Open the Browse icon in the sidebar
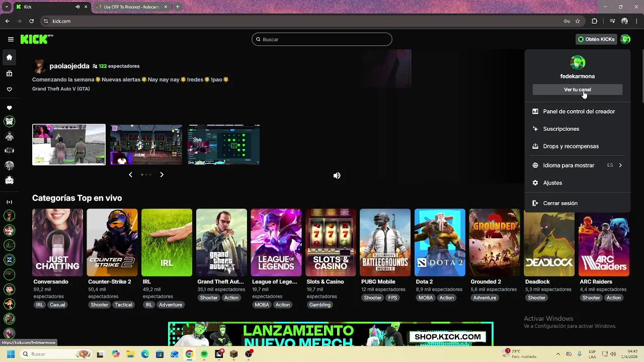The height and width of the screenshot is (362, 644). (9, 73)
